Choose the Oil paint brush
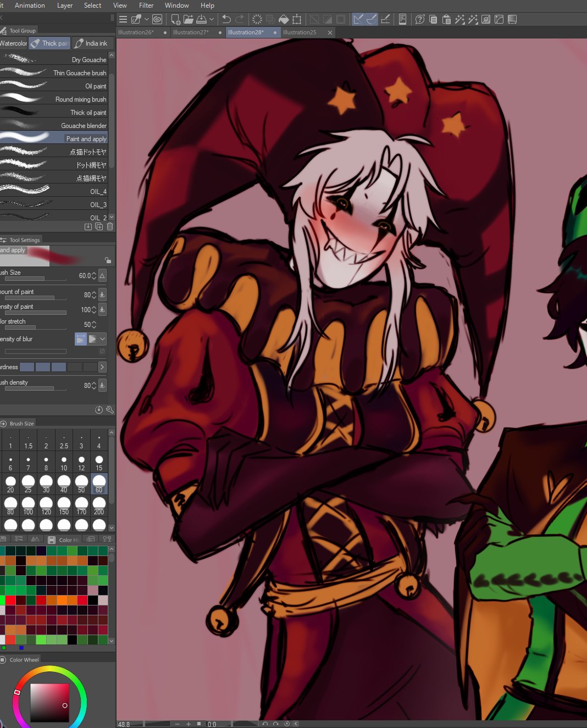Image resolution: width=587 pixels, height=728 pixels. coord(54,86)
